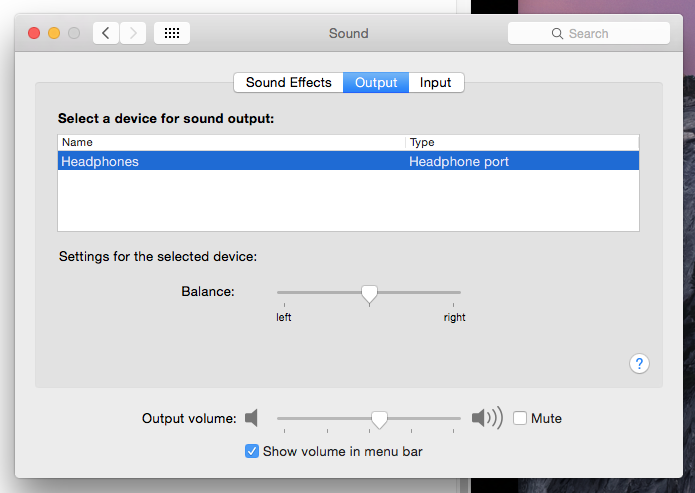
Task: Click the back navigation arrow
Action: (106, 33)
